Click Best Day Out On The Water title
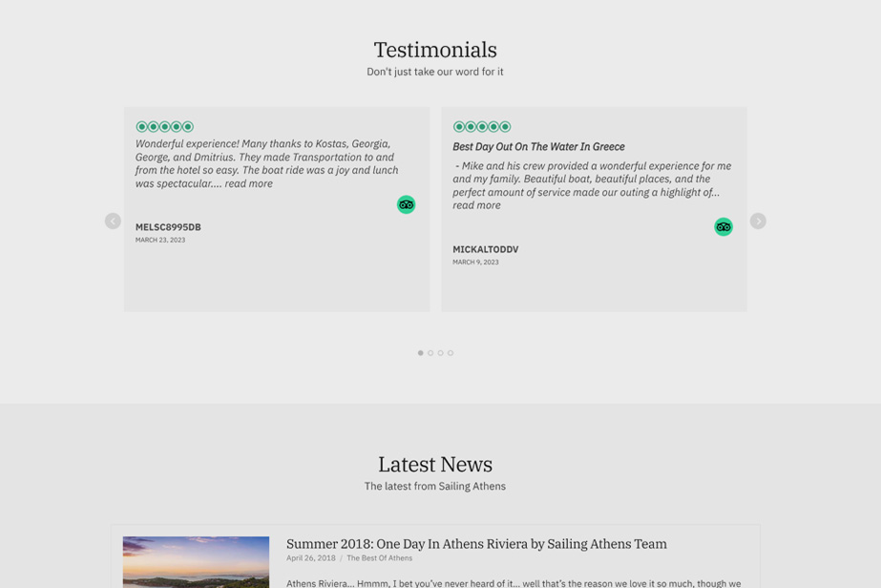 pos(539,147)
